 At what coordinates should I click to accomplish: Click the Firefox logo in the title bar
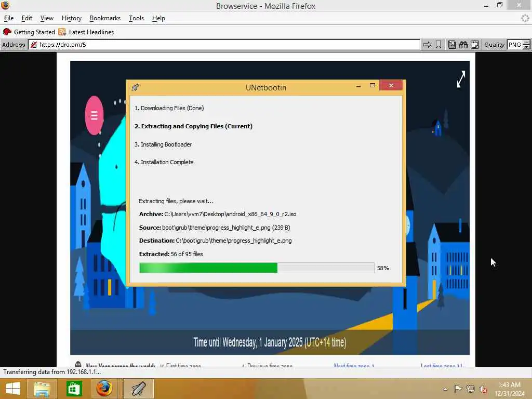(x=5, y=5)
